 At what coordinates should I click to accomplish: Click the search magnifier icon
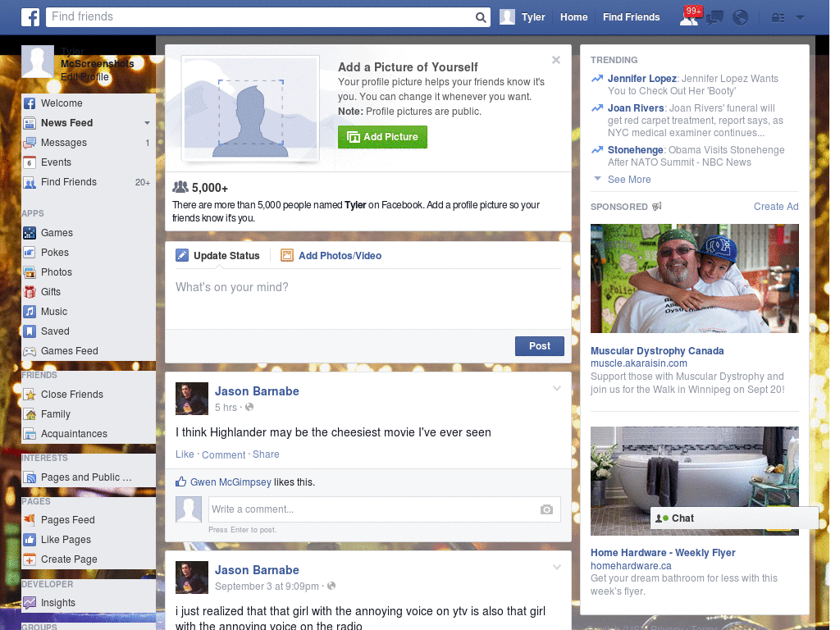481,17
